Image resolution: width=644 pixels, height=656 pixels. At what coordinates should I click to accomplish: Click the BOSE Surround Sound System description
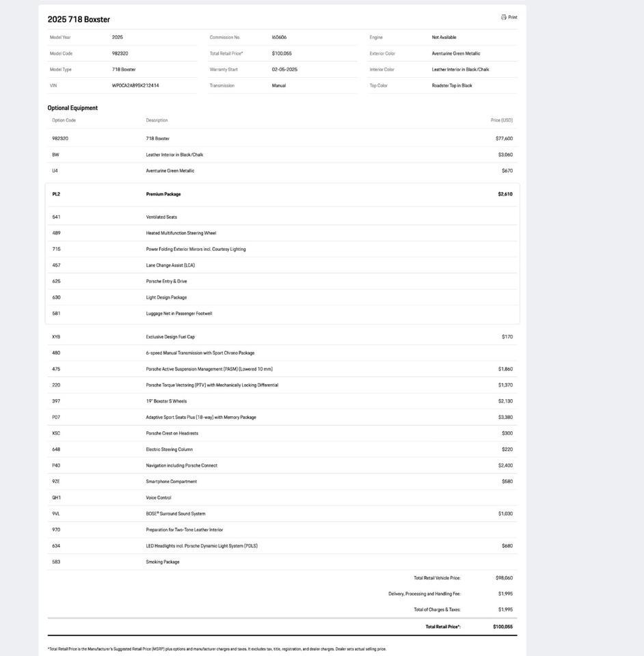pyautogui.click(x=176, y=514)
